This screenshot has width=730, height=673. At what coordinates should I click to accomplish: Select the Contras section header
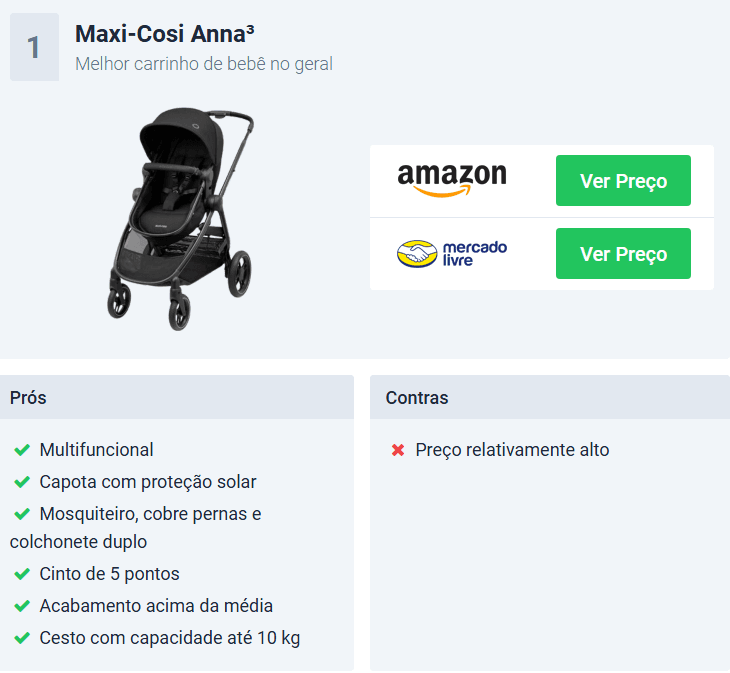click(x=550, y=397)
